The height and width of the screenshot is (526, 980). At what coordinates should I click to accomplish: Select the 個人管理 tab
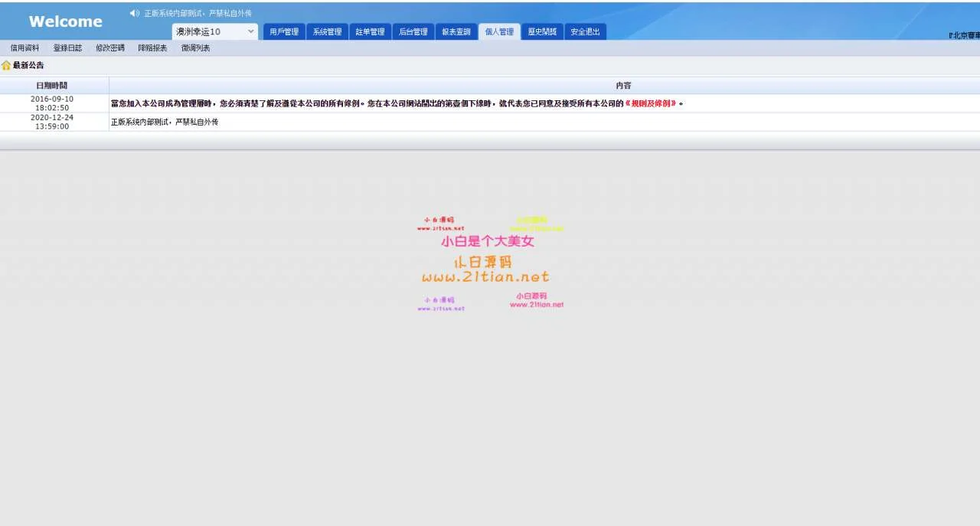pos(499,32)
